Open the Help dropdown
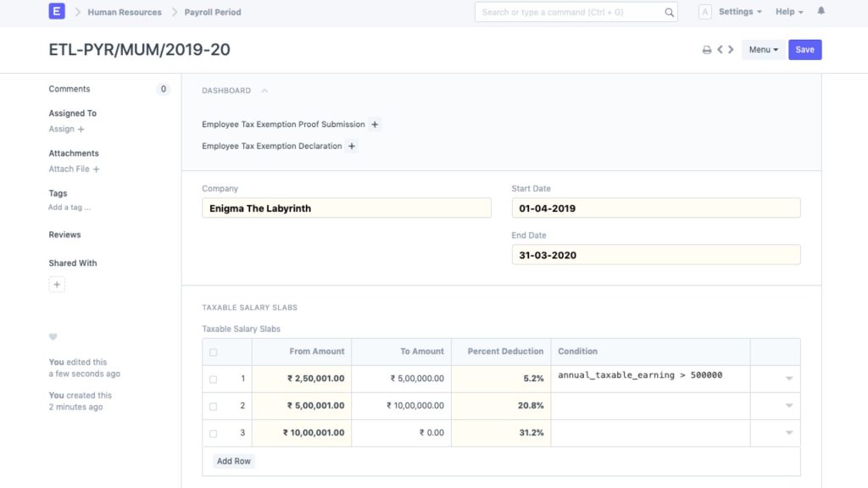 (789, 12)
